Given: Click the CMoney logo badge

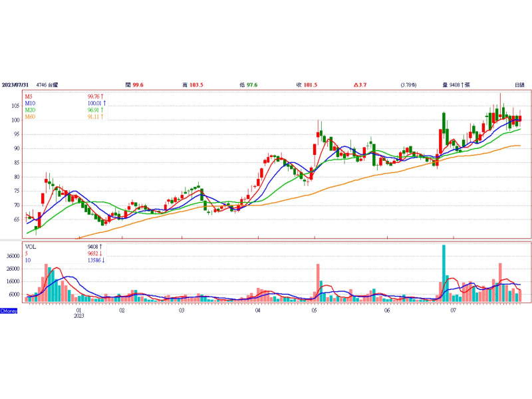Looking at the screenshot, I should tap(9, 311).
